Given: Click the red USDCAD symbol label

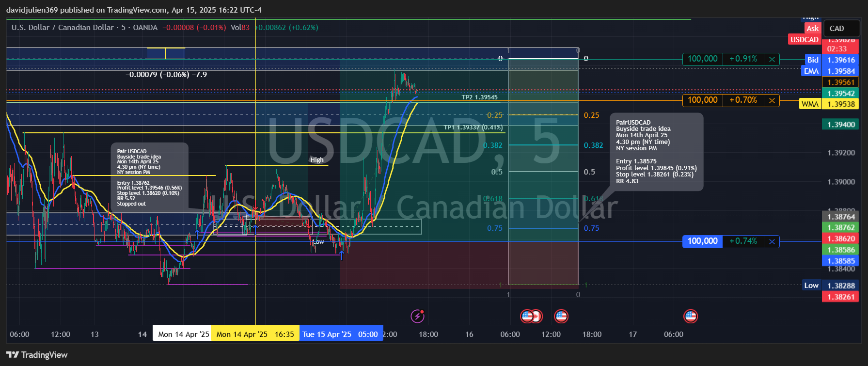Looking at the screenshot, I should pos(805,40).
